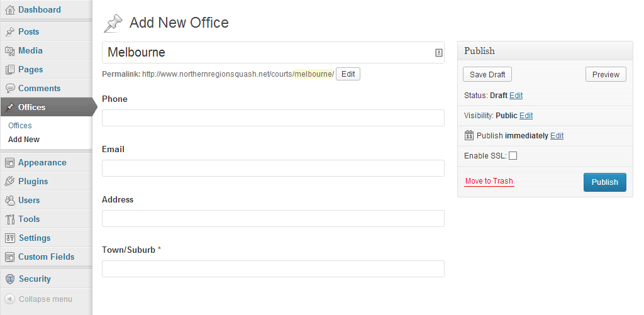Edit the Visibility setting
Image resolution: width=644 pixels, height=315 pixels.
526,116
